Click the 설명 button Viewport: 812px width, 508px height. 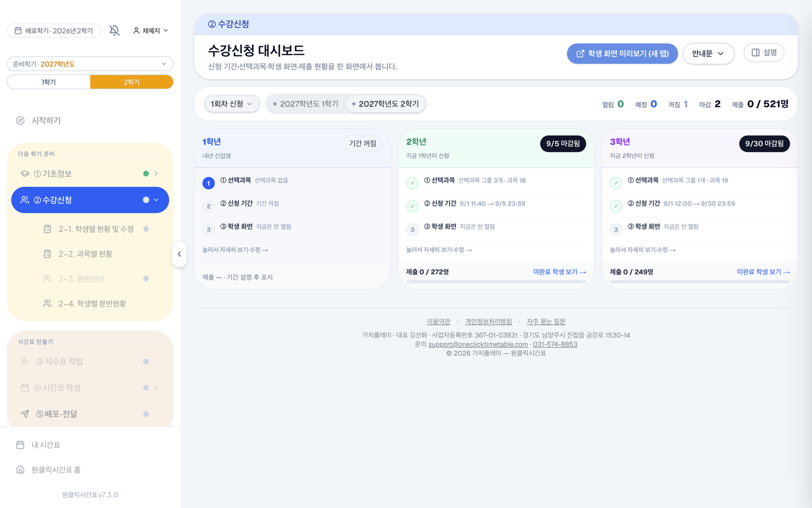[x=764, y=52]
